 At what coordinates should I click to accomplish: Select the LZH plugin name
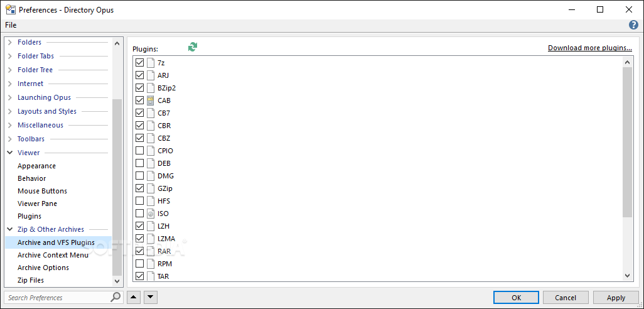click(x=163, y=226)
